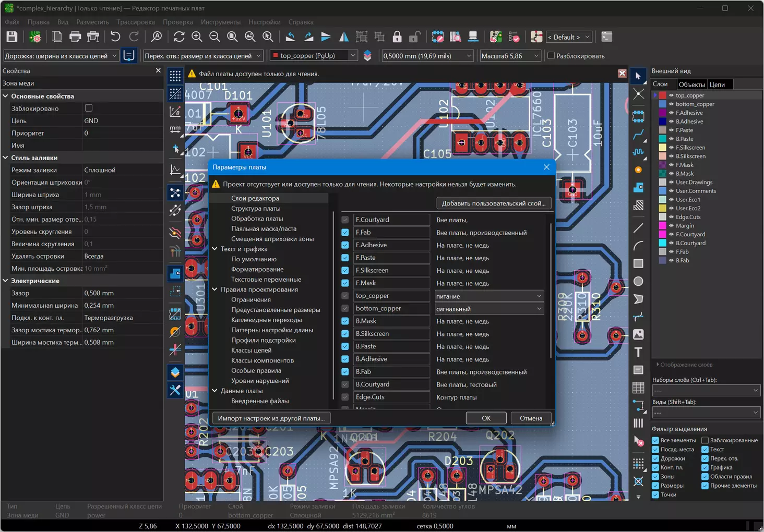Select the draw circle tool

click(638, 282)
